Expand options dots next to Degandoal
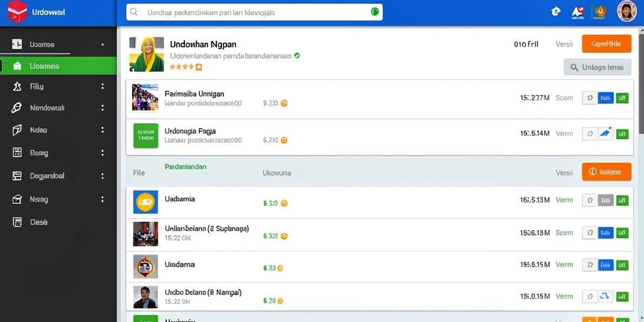This screenshot has width=644, height=322. pyautogui.click(x=103, y=176)
